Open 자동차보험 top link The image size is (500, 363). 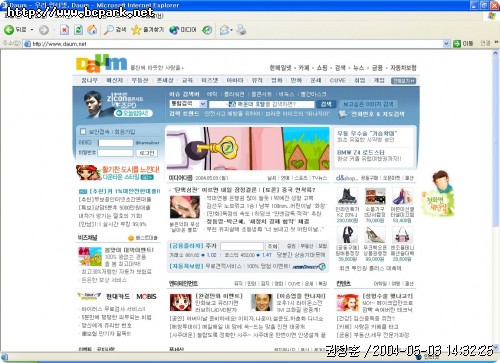coord(403,68)
